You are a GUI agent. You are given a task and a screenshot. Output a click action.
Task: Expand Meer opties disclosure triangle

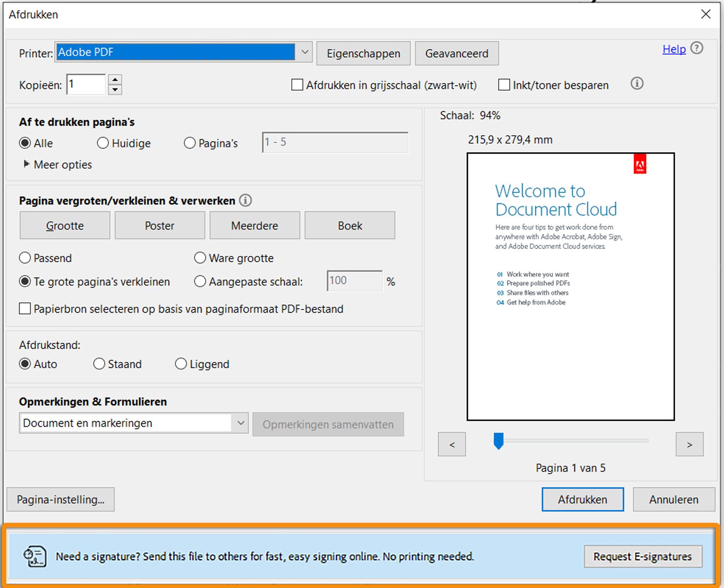pos(26,164)
